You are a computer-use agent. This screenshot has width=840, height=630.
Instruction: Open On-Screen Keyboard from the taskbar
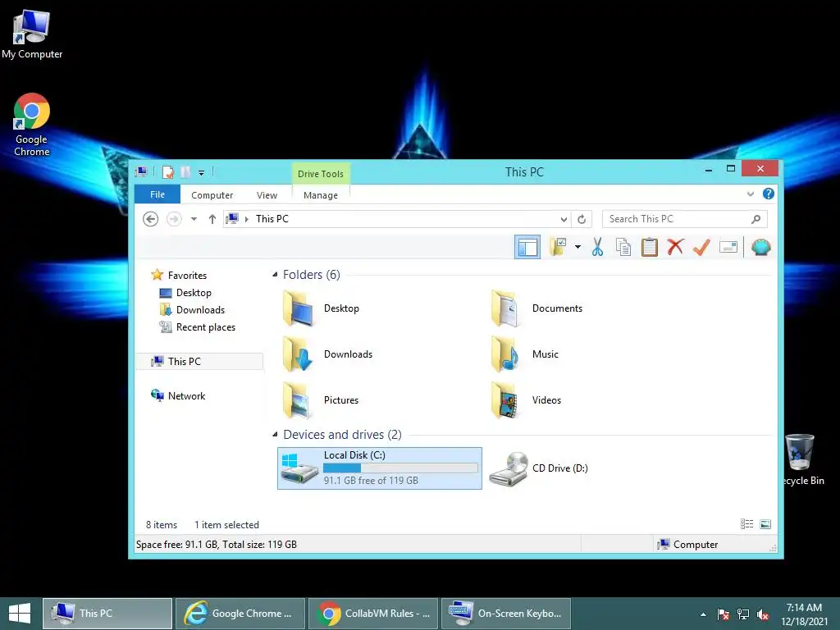click(x=505, y=614)
